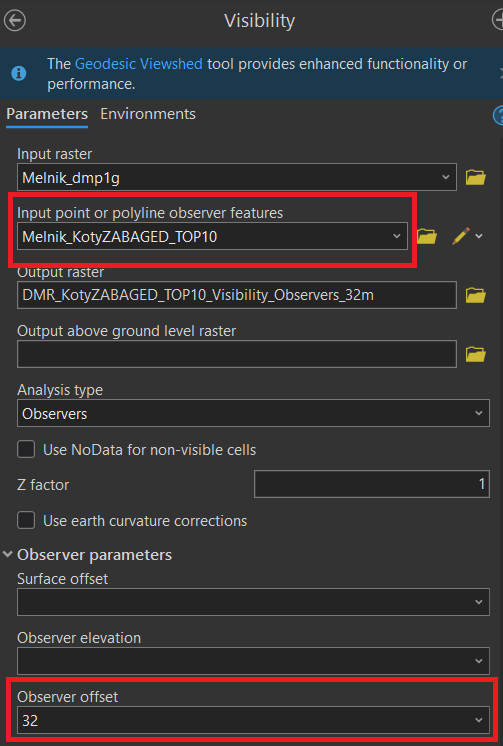The image size is (503, 746).
Task: Click the back arrow icon
Action: [x=15, y=20]
